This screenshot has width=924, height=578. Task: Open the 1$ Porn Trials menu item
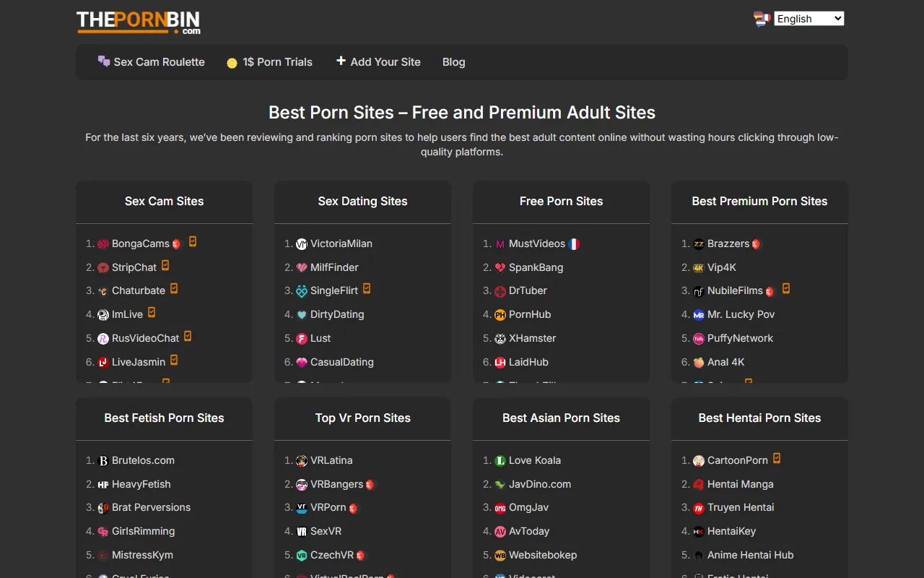269,62
